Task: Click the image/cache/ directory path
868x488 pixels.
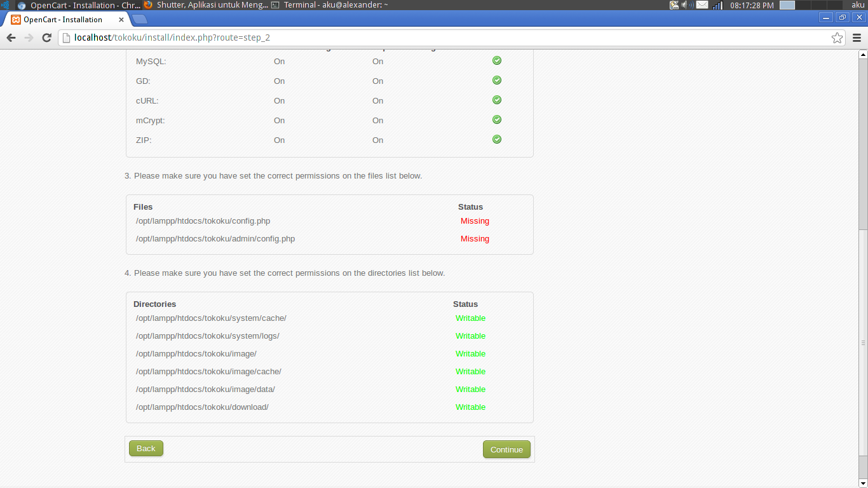Action: pyautogui.click(x=208, y=372)
